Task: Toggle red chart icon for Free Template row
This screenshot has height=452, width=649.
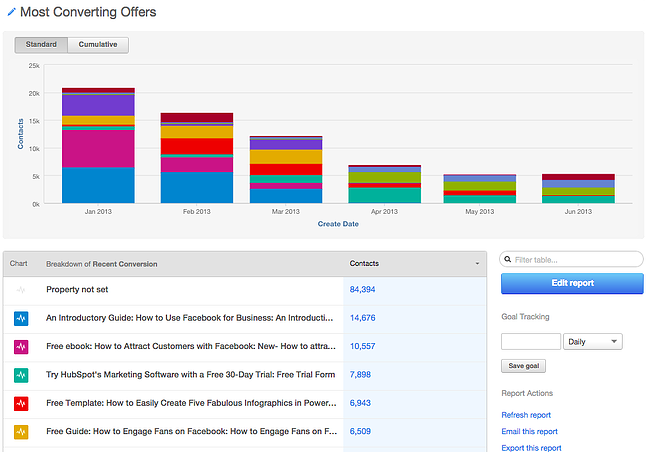Action: 21,403
